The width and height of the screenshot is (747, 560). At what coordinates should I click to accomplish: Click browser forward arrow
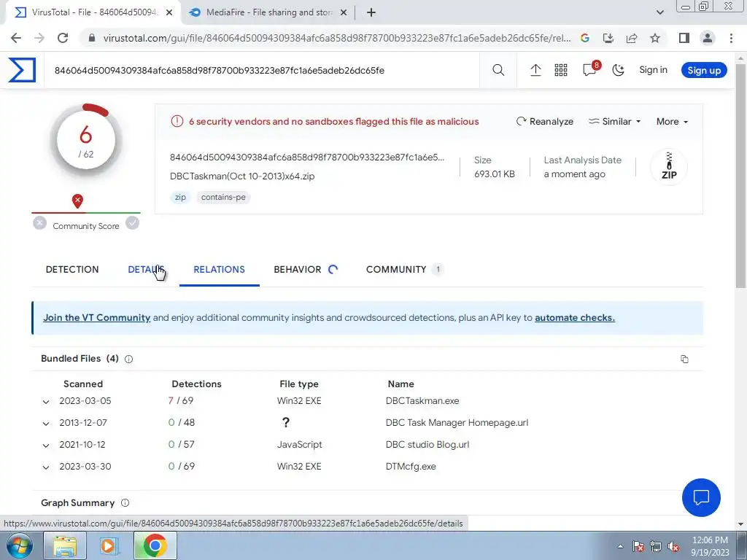click(39, 38)
